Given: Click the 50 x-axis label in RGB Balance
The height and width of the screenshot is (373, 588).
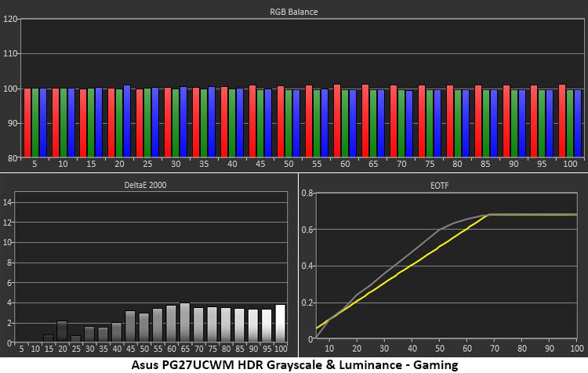Looking at the screenshot, I should [x=289, y=164].
